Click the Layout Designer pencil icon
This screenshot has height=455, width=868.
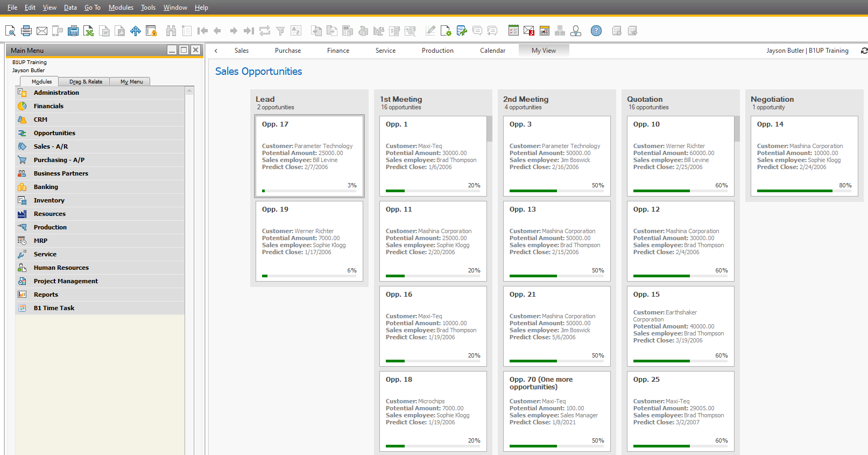pyautogui.click(x=430, y=31)
